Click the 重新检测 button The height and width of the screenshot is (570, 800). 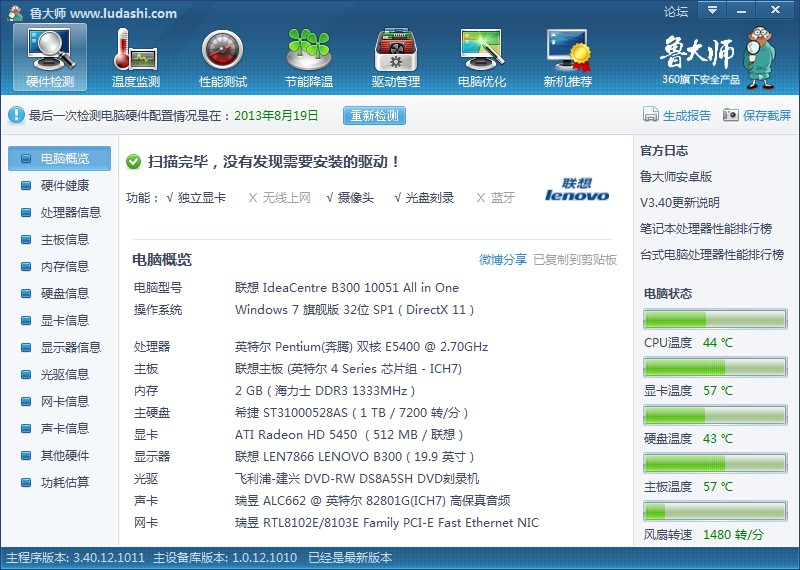point(374,116)
